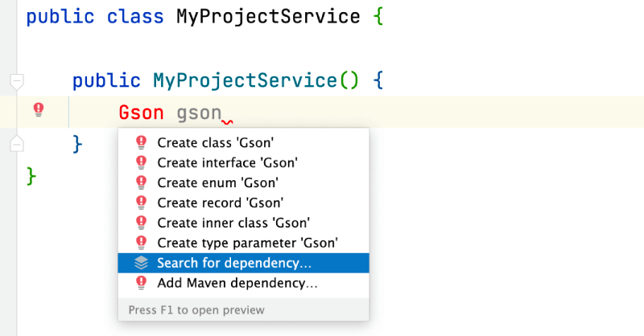Click the 'gson' variable name in editor
This screenshot has height=336, width=644.
[198, 113]
